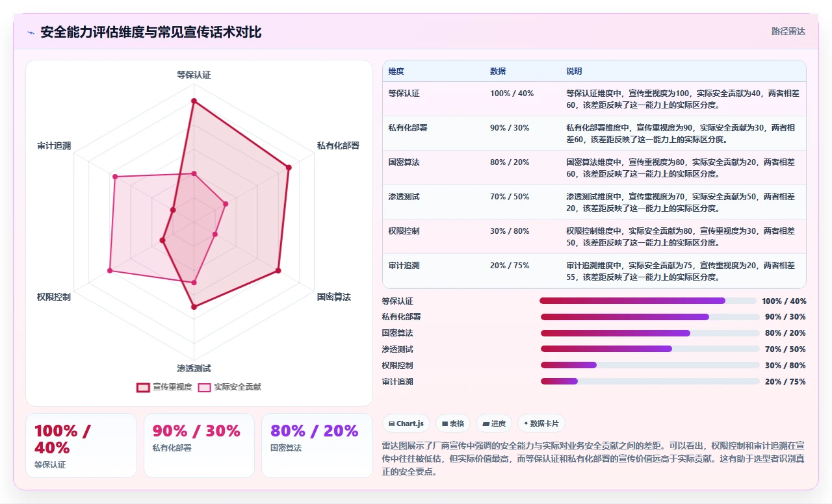Open the 等保认证 100% / 40% stat card
The height and width of the screenshot is (504, 832).
81,446
